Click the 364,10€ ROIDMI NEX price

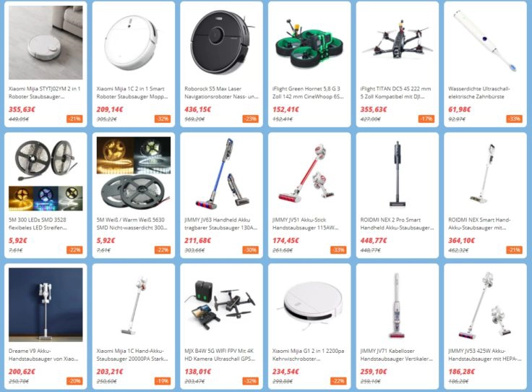[462, 241]
